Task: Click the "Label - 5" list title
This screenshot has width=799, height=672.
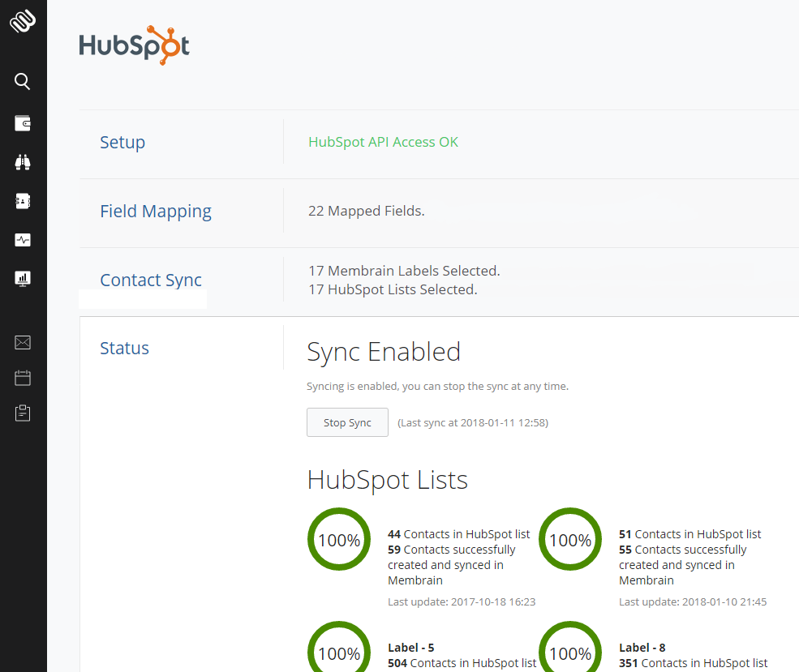Action: point(410,648)
